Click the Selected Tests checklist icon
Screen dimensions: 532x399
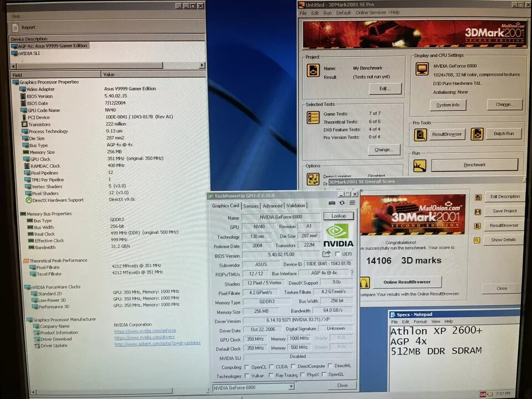click(x=313, y=117)
